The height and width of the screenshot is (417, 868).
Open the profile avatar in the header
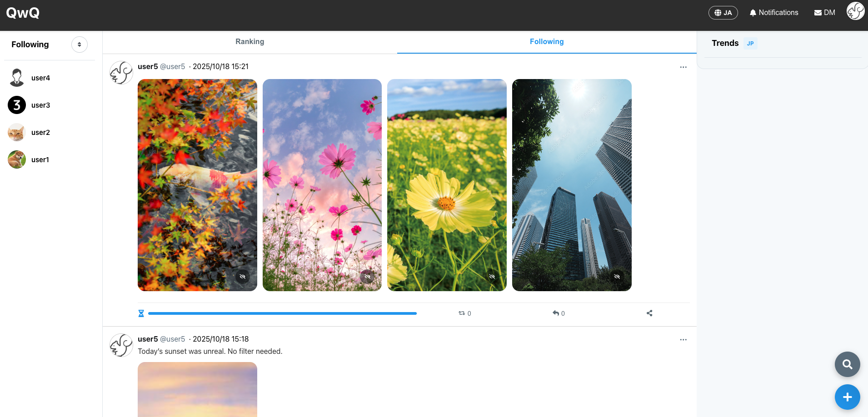(x=855, y=11)
